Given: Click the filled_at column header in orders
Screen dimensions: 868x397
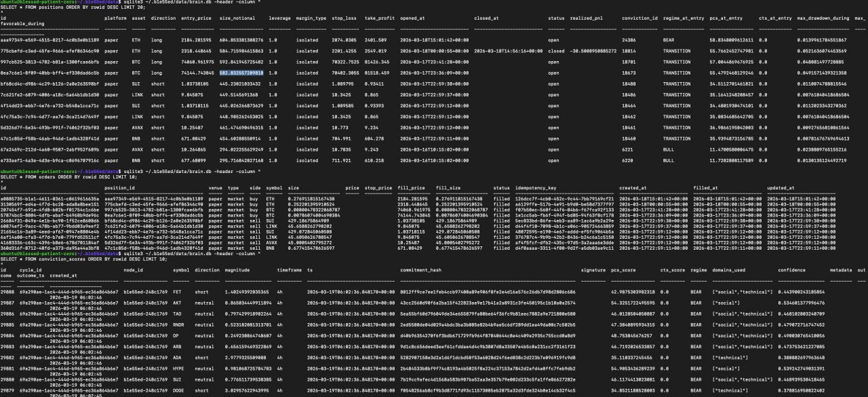Looking at the screenshot, I should click(707, 188).
